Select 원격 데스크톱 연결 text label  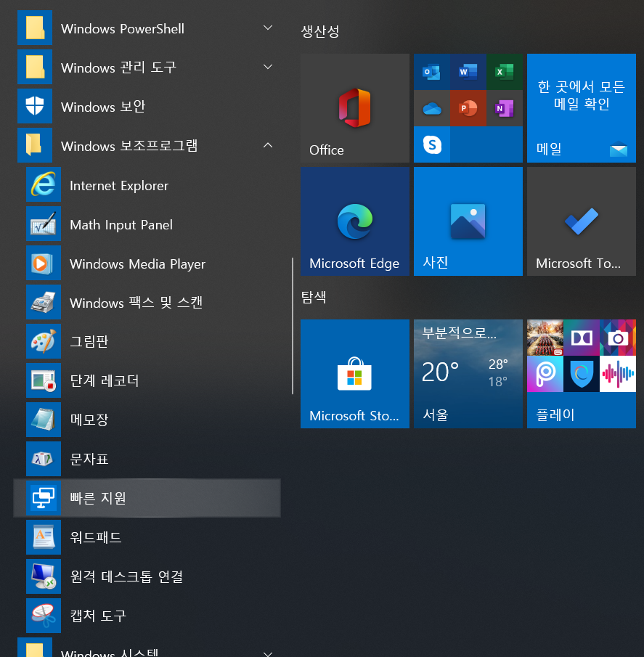tap(126, 576)
